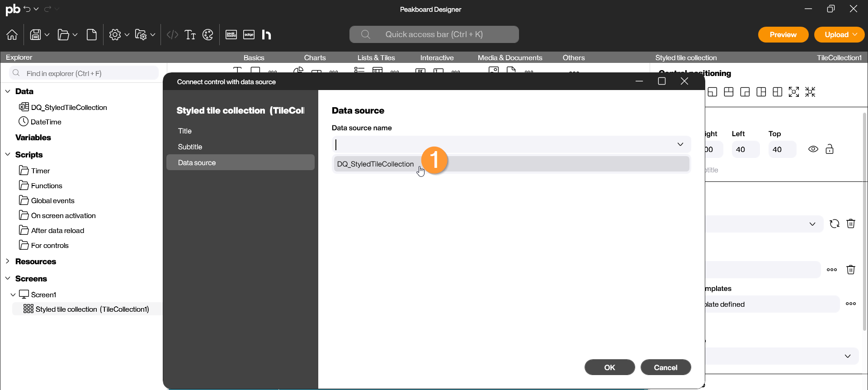The height and width of the screenshot is (390, 868).
Task: Open the Data source name dropdown
Action: click(680, 144)
